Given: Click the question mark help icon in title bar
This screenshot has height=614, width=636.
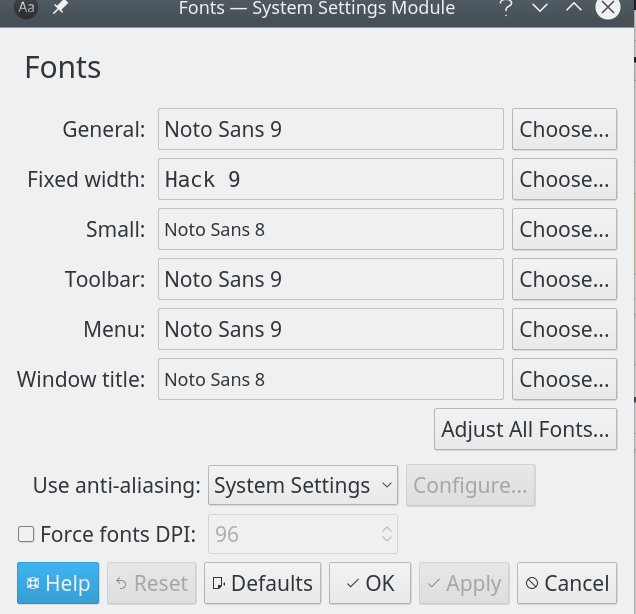Looking at the screenshot, I should pos(506,8).
